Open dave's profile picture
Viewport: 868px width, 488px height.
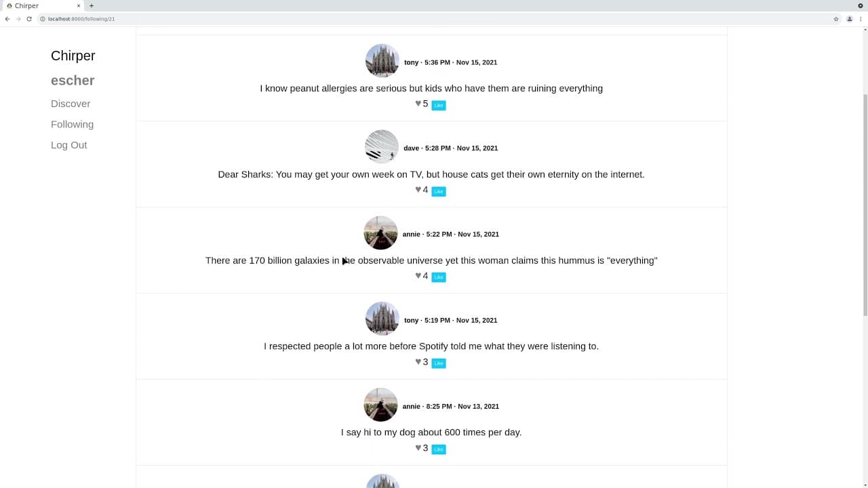tap(382, 147)
